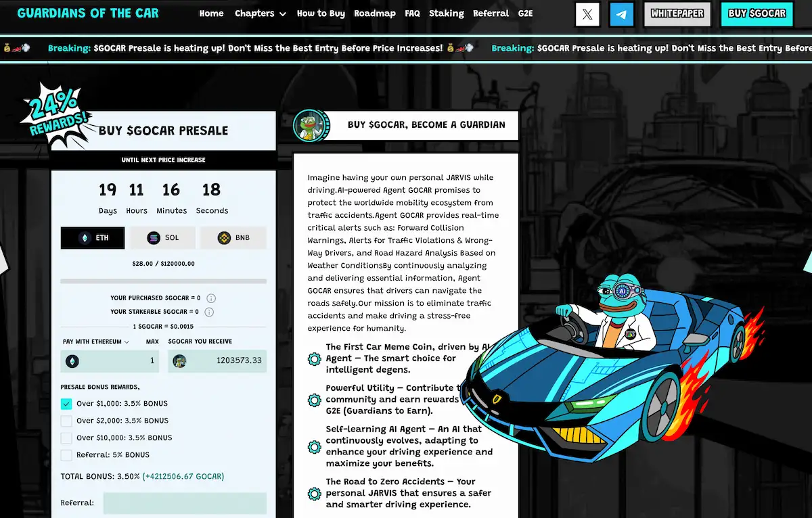Open the Pay with Ethereum dropdown

coord(96,342)
